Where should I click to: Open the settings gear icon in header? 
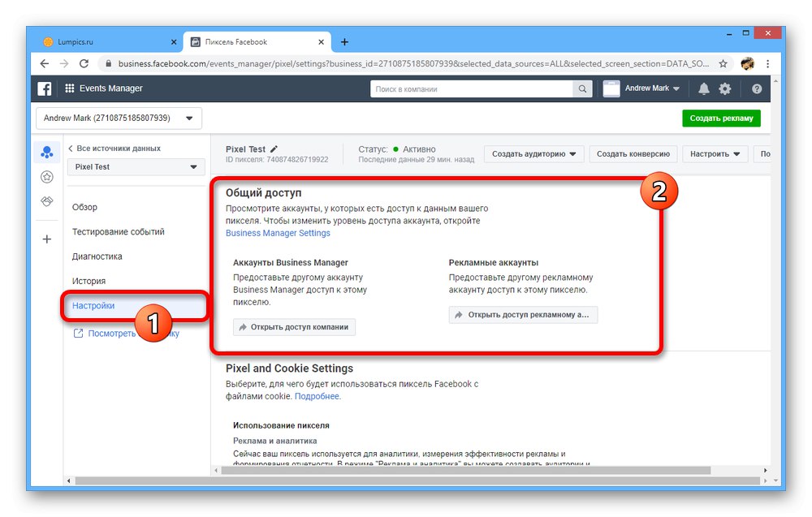pyautogui.click(x=725, y=89)
